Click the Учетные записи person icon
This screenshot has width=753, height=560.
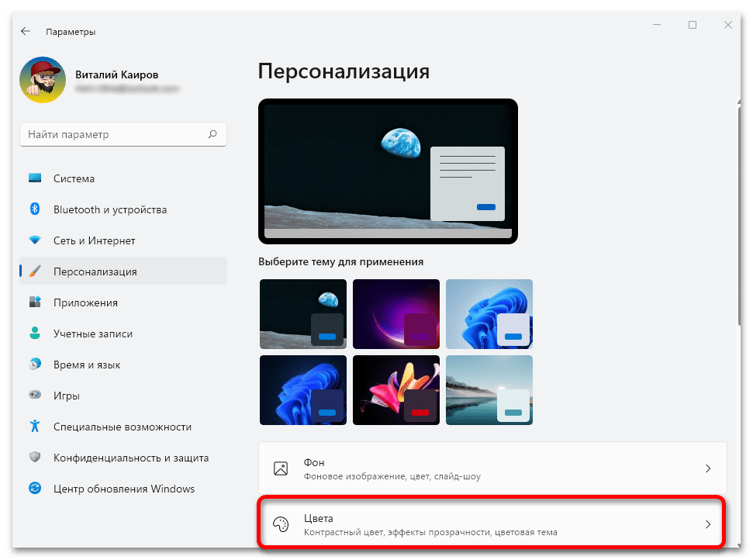click(x=35, y=334)
